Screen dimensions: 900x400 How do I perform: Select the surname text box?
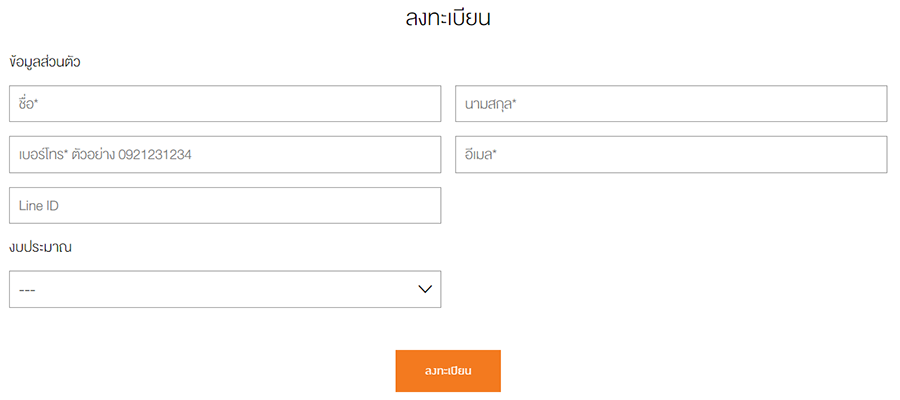click(x=671, y=104)
